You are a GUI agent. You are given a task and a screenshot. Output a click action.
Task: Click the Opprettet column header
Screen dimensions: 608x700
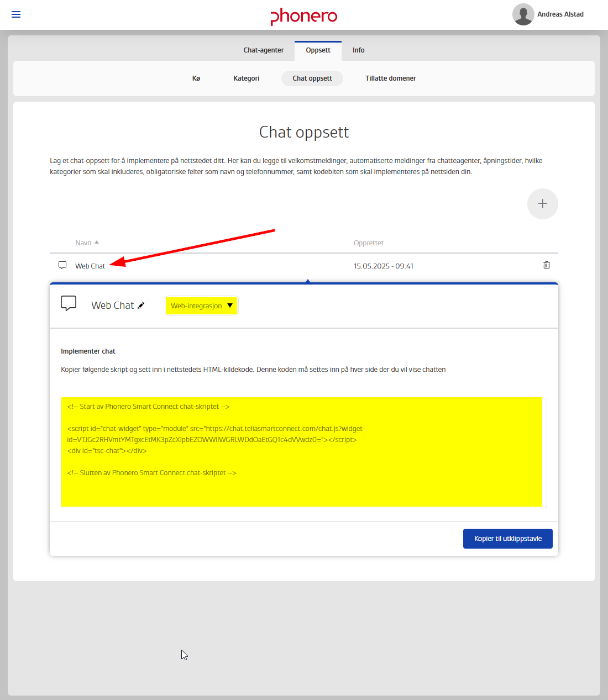[369, 243]
